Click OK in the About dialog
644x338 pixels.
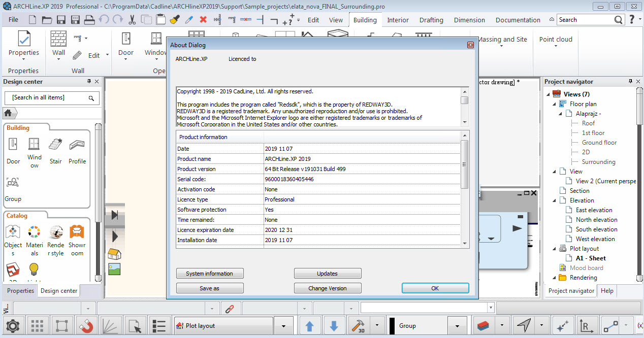(x=435, y=288)
